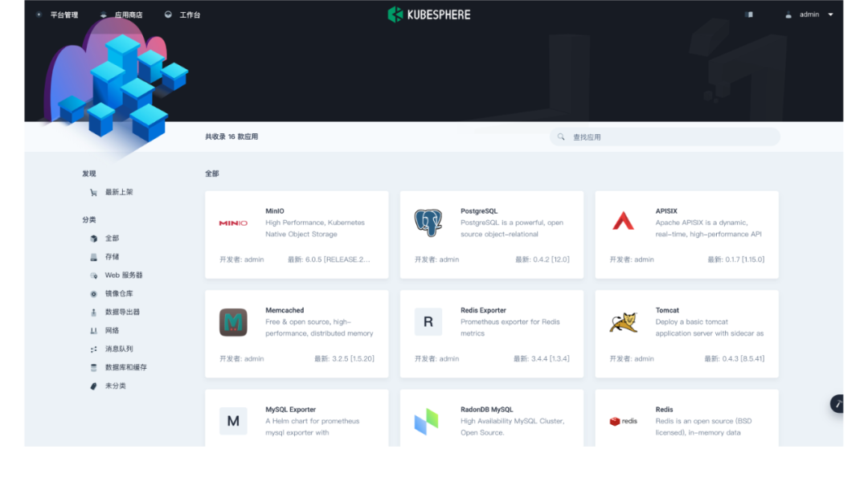Open the PostgreSQL app title
The height and width of the screenshot is (490, 868).
(x=479, y=211)
